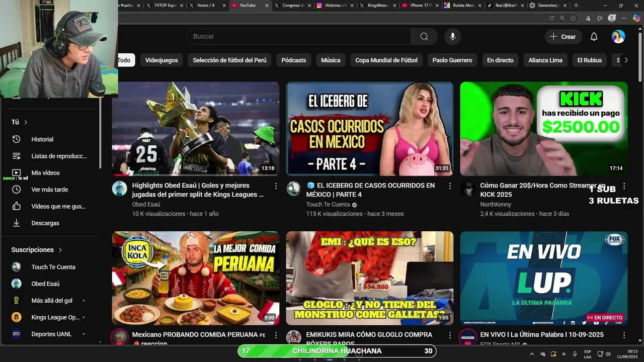Click the search magnifier button
Viewport: 644px width, 362px height.
(424, 36)
